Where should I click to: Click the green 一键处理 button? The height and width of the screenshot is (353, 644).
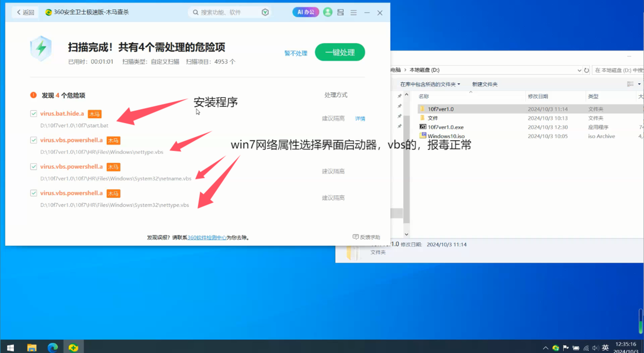click(340, 52)
